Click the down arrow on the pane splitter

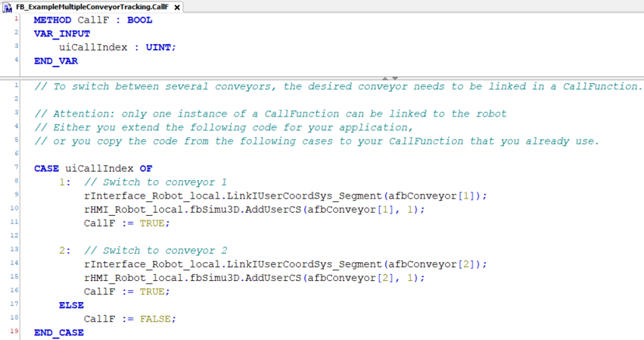coord(395,78)
